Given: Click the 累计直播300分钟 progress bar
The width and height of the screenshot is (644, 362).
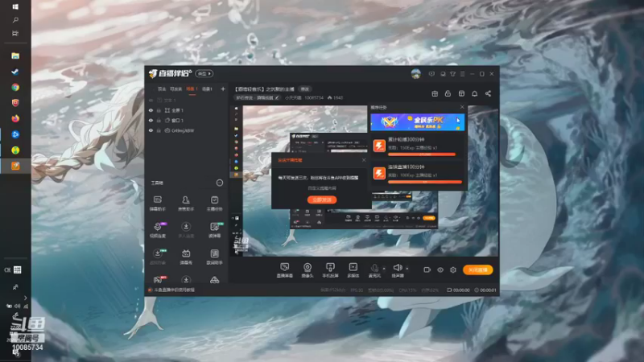Looking at the screenshot, I should click(422, 154).
